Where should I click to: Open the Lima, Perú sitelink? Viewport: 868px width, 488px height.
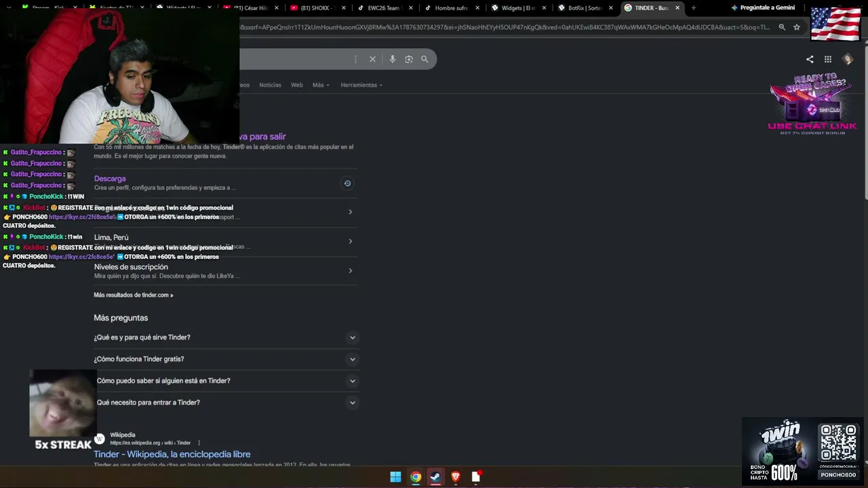coord(111,237)
